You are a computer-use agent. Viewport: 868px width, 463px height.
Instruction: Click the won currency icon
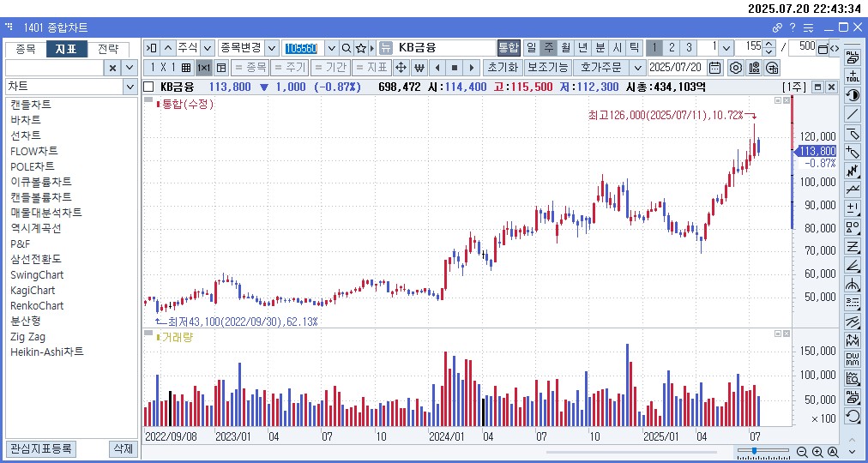click(419, 68)
